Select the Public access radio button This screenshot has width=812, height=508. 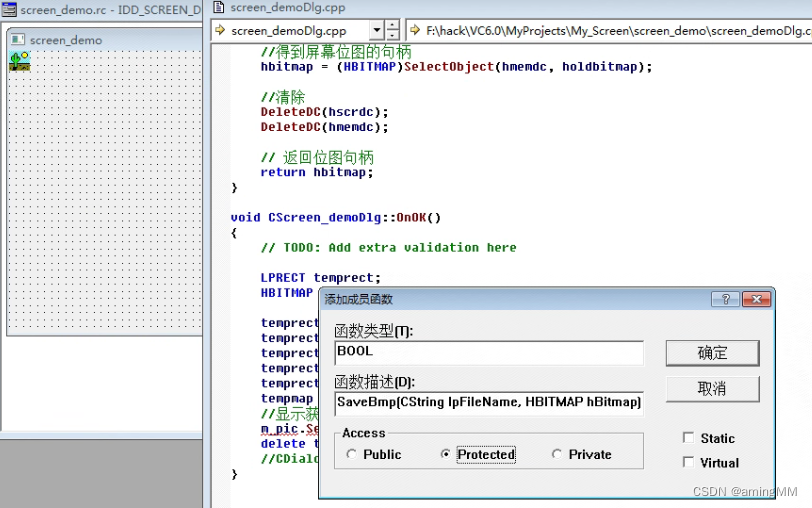(352, 454)
